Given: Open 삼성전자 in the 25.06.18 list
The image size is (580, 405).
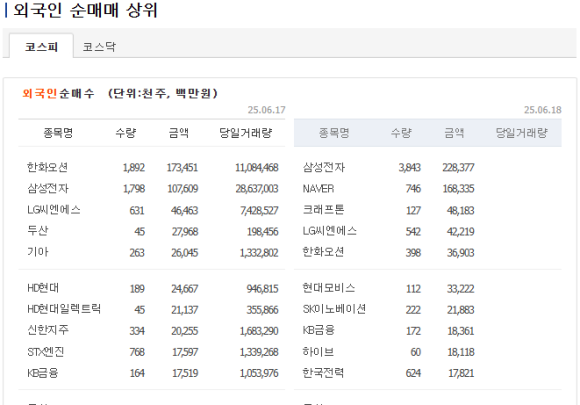Looking at the screenshot, I should [324, 167].
